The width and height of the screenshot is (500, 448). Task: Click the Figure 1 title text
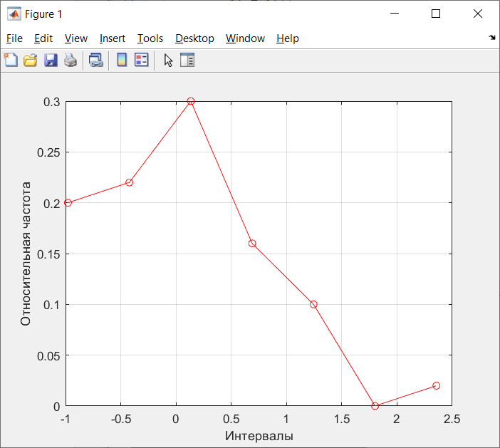pos(43,14)
